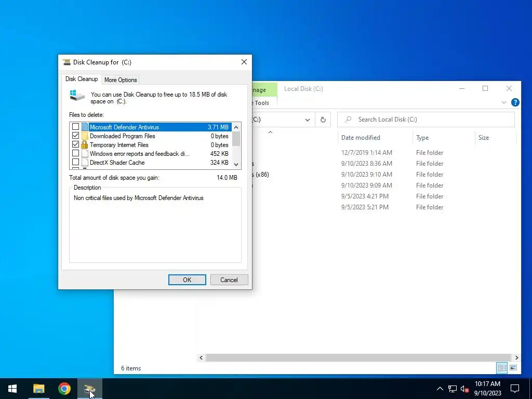Switch to the More Options tab
The width and height of the screenshot is (532, 399).
point(121,79)
